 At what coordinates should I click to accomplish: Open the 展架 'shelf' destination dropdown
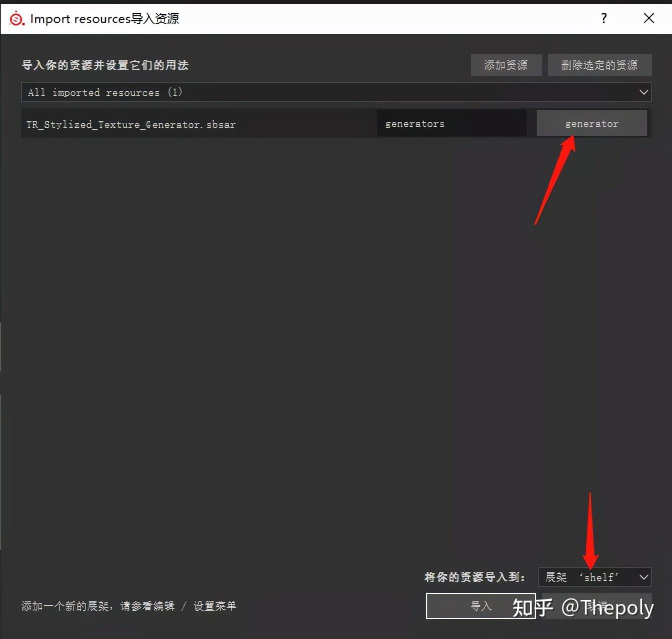coord(594,577)
